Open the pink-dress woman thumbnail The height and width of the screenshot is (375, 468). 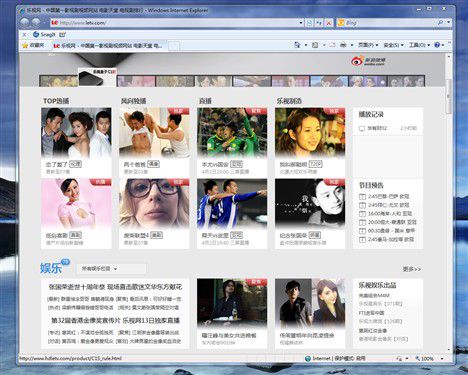[76, 203]
